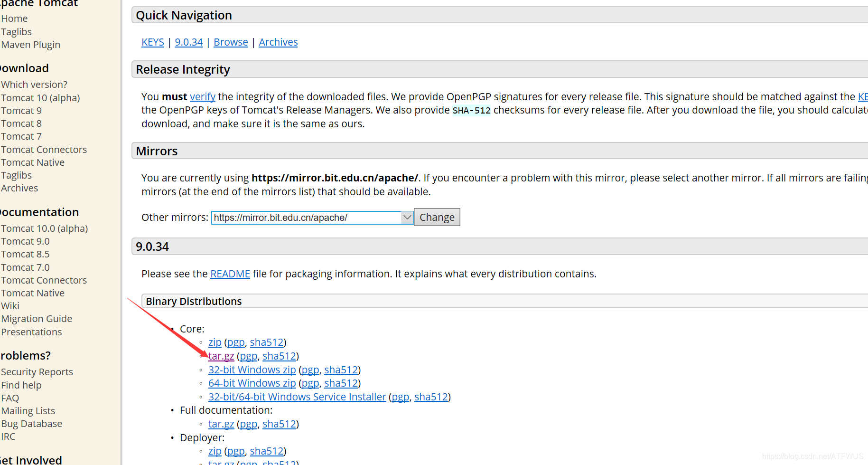This screenshot has width=868, height=465.
Task: Open Maven Plugin sidebar link
Action: click(30, 45)
